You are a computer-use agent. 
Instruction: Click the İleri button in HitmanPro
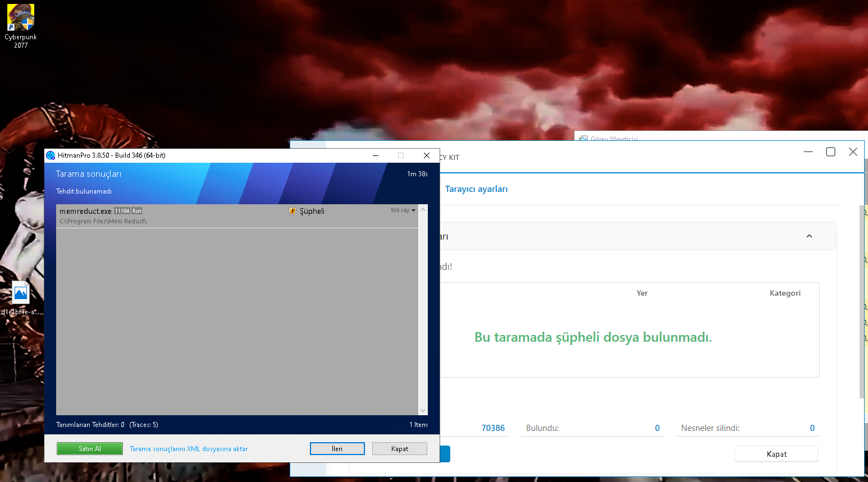click(337, 448)
